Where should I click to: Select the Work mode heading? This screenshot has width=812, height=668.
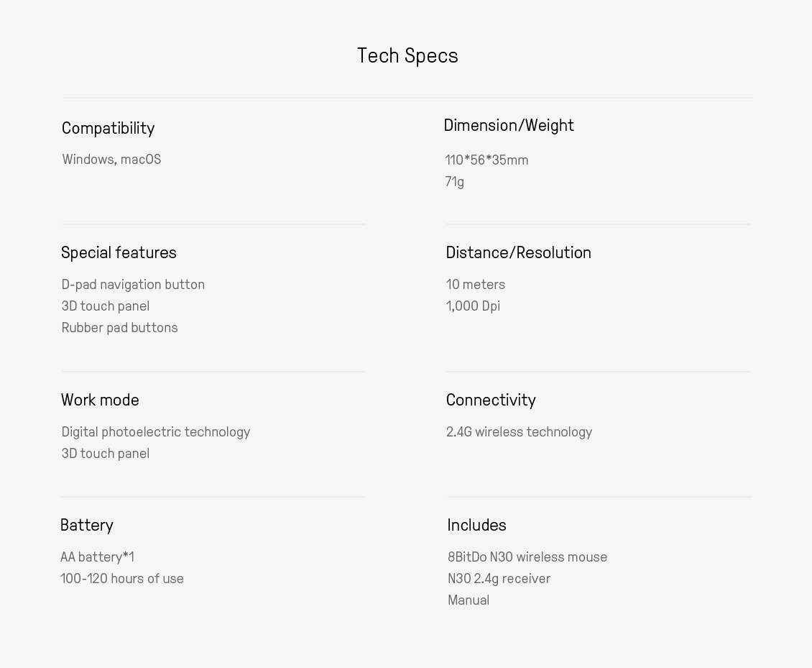tap(100, 401)
